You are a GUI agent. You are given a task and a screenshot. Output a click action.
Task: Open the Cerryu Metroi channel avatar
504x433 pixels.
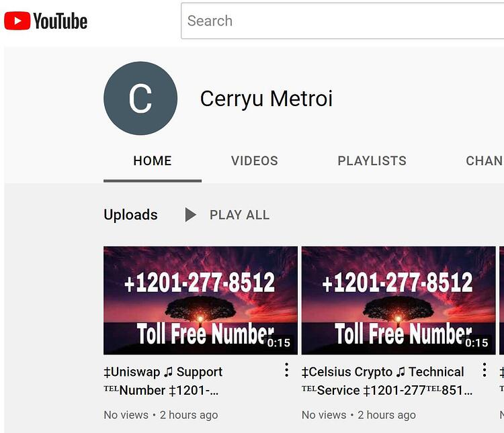click(140, 98)
